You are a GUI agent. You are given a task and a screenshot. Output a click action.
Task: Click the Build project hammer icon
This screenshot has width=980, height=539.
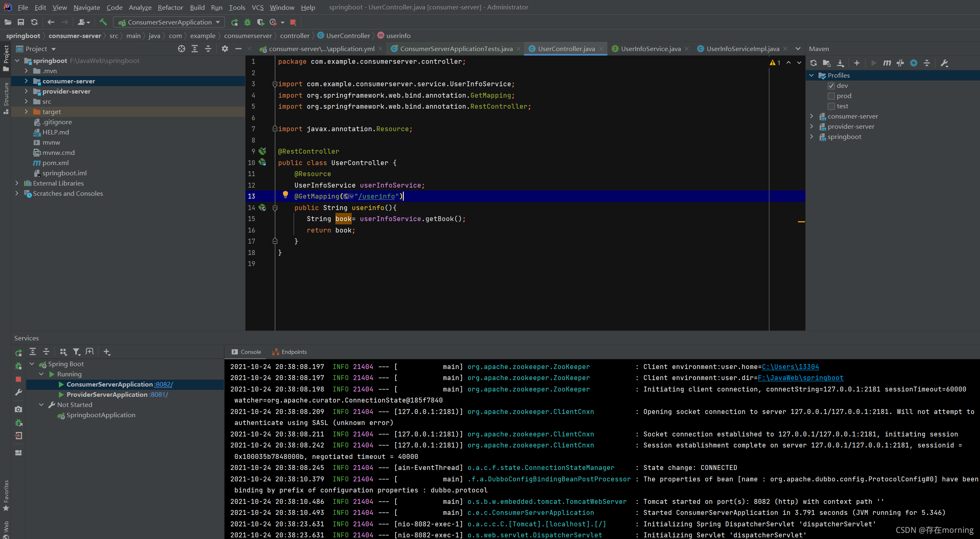[x=103, y=22]
